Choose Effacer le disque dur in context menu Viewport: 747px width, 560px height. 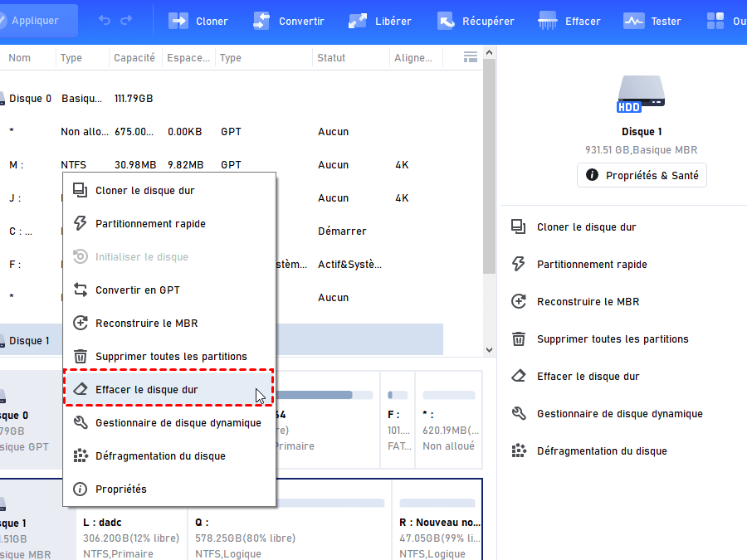(169, 390)
